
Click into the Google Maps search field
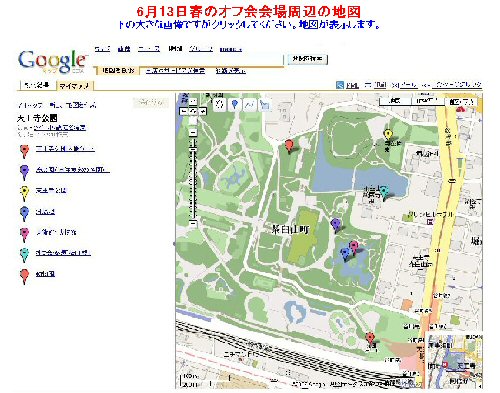(x=189, y=60)
